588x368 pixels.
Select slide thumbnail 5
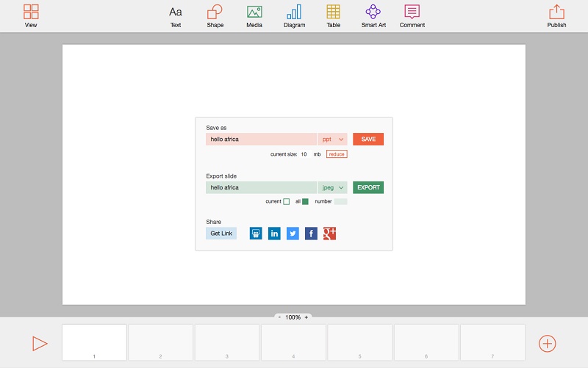pos(359,342)
